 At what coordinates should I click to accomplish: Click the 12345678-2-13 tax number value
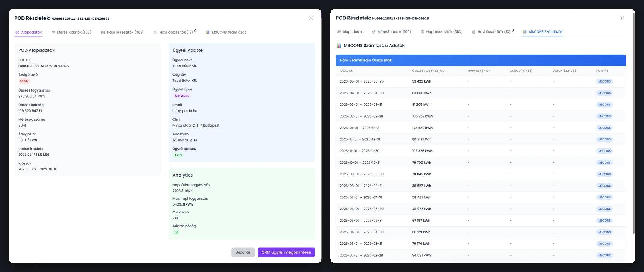[185, 140]
